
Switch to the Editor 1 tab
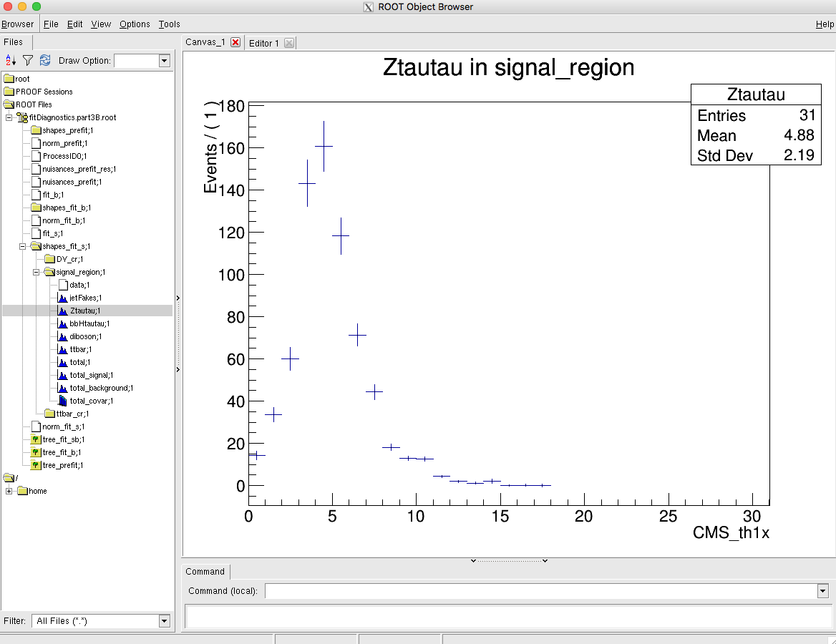[264, 43]
